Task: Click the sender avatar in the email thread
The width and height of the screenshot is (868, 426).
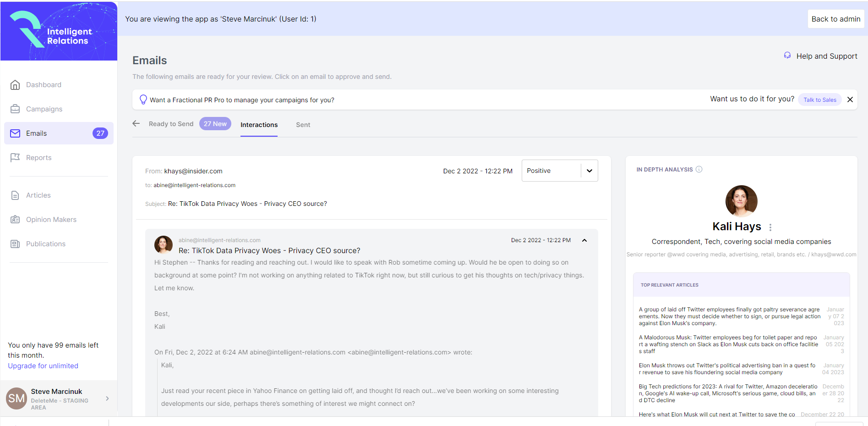Action: coord(164,245)
